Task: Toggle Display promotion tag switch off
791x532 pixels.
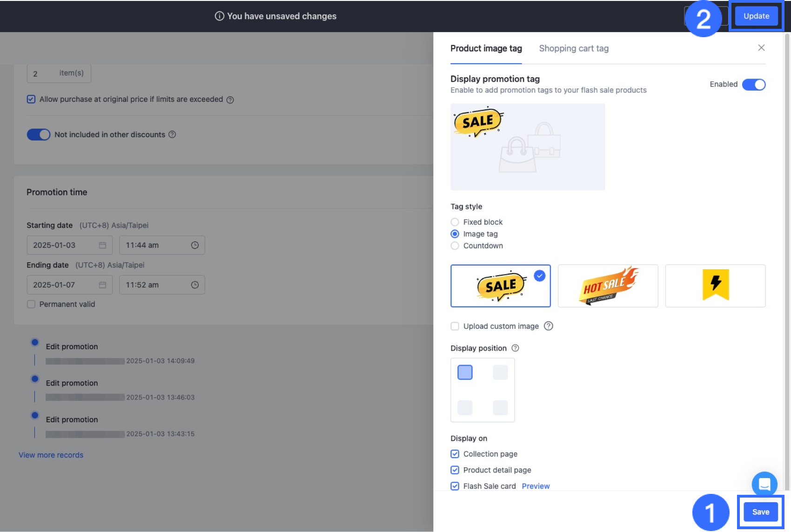Action: pyautogui.click(x=753, y=84)
